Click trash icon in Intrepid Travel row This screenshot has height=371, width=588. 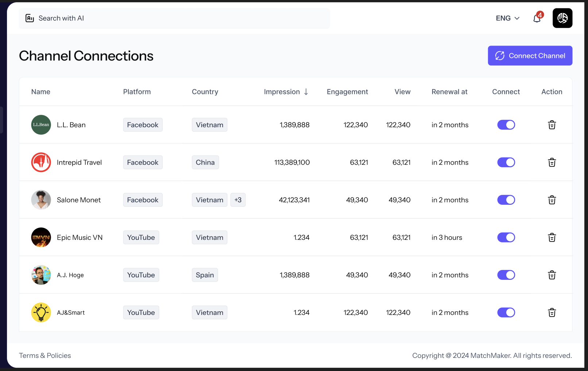click(552, 163)
